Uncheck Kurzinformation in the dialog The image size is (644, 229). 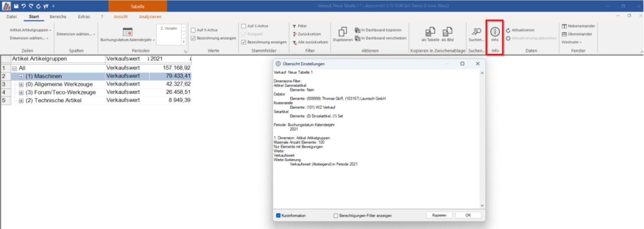[x=278, y=216]
